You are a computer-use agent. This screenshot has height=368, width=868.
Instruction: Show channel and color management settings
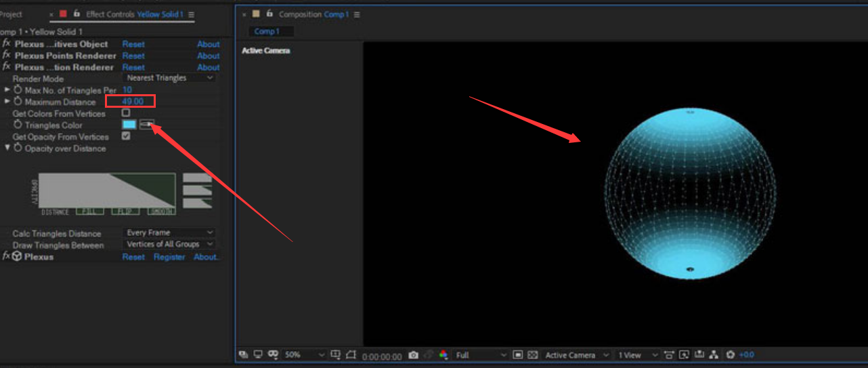pyautogui.click(x=443, y=355)
